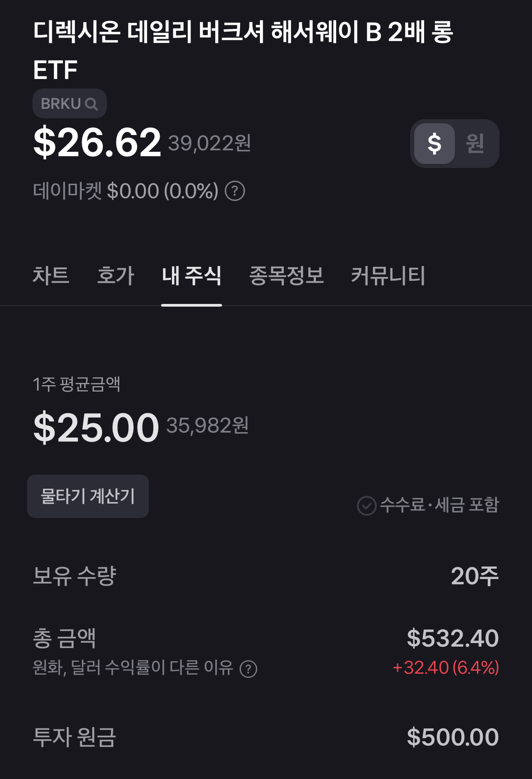Tap the fees and tax checkmark icon
The height and width of the screenshot is (779, 532).
[366, 505]
